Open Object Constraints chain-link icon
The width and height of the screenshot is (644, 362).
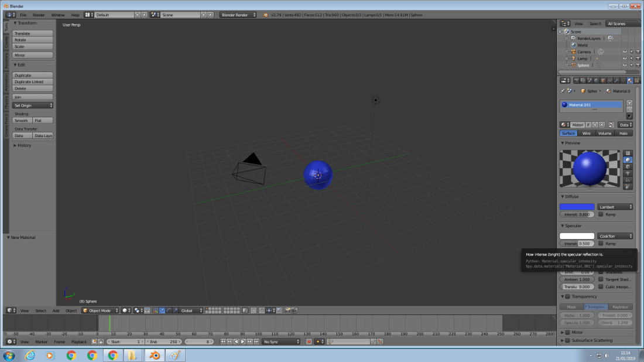click(609, 80)
